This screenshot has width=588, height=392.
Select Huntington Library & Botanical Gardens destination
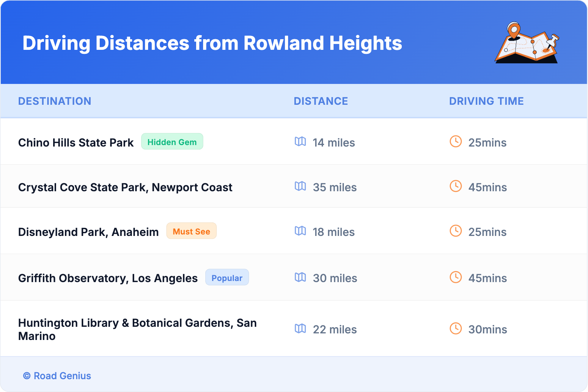coord(137,329)
